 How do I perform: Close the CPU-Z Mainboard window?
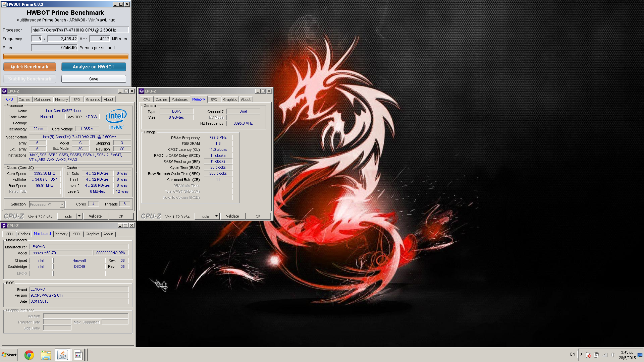[132, 226]
